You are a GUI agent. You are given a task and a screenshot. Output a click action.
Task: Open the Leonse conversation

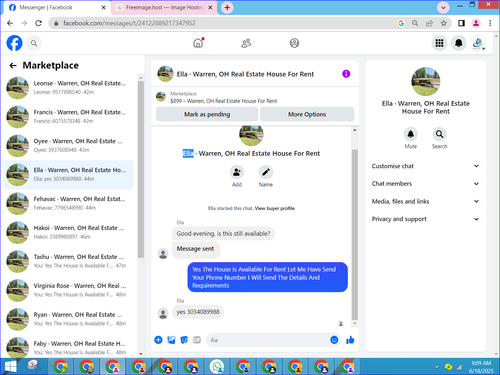pos(69,88)
